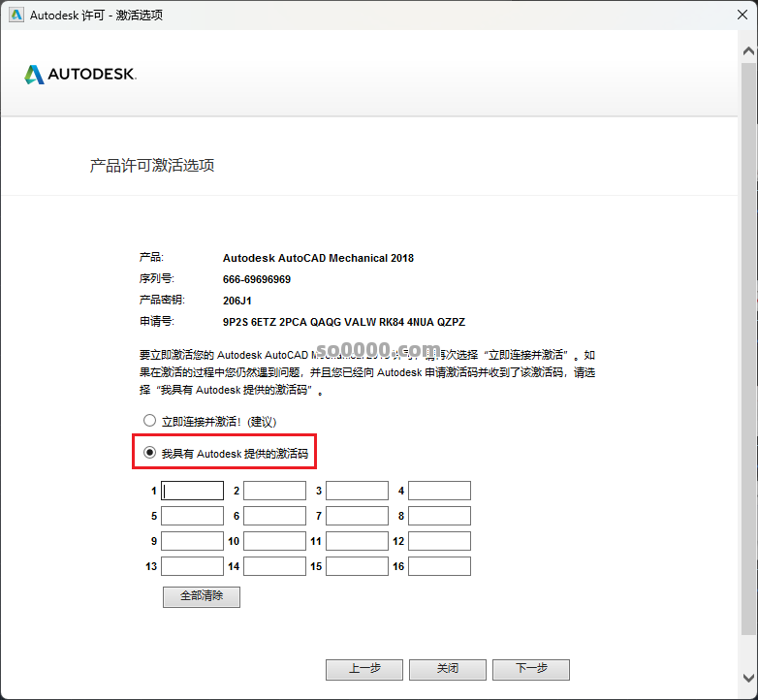Close the activation window with the X
Image resolution: width=758 pixels, height=700 pixels.
click(734, 15)
